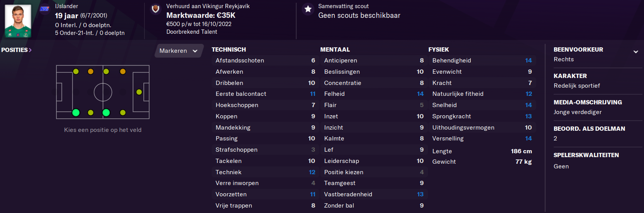
Task: Open the Verhuurd aan Víkingur Reykjavík link
Action: [208, 6]
